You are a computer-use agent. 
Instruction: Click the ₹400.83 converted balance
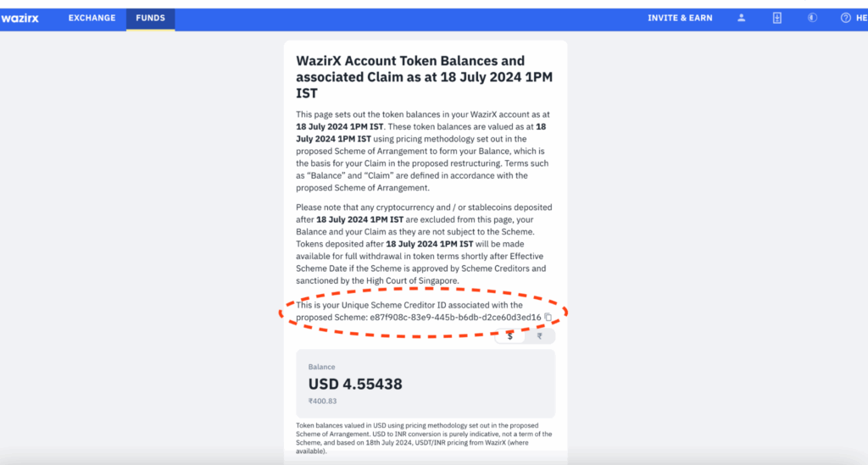pos(322,401)
